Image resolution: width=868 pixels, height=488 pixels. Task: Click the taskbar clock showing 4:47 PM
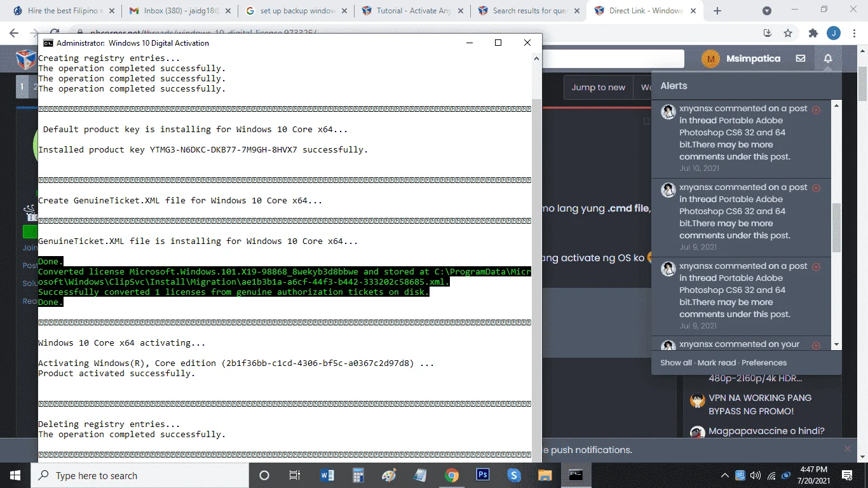[x=813, y=475]
